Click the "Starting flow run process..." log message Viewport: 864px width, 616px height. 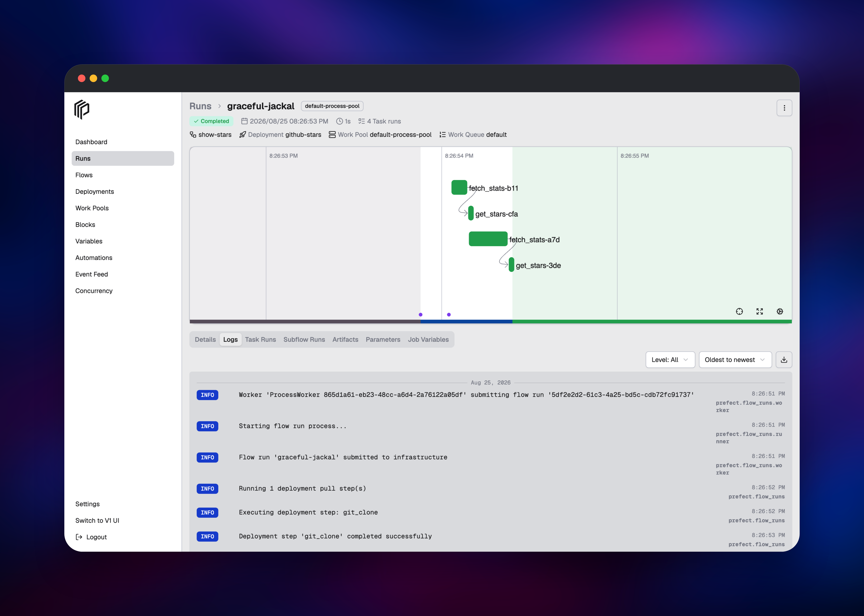pyautogui.click(x=293, y=426)
